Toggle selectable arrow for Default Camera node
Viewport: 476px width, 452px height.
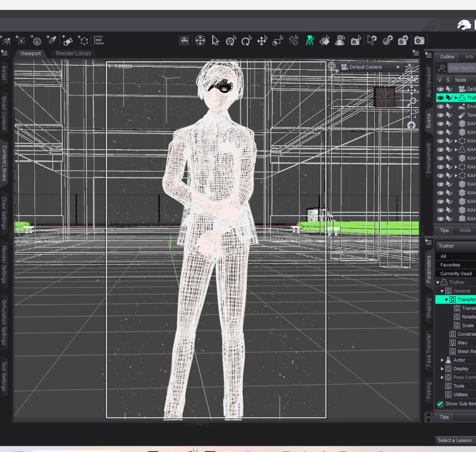(450, 89)
